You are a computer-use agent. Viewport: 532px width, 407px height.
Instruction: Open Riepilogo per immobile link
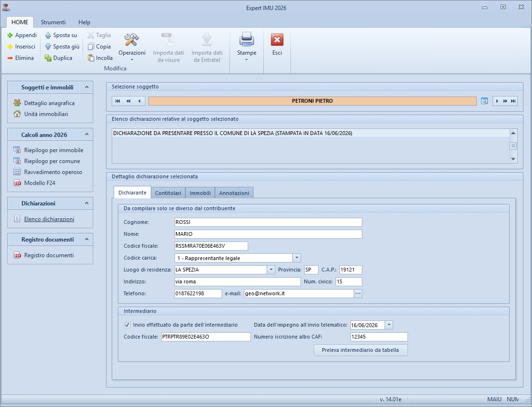click(x=54, y=150)
